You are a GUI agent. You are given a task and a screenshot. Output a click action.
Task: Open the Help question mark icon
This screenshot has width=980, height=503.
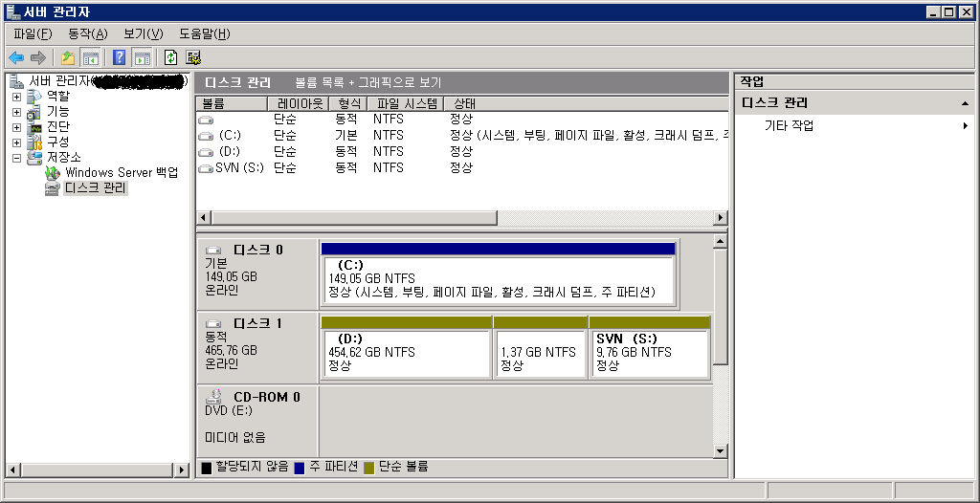click(x=120, y=57)
